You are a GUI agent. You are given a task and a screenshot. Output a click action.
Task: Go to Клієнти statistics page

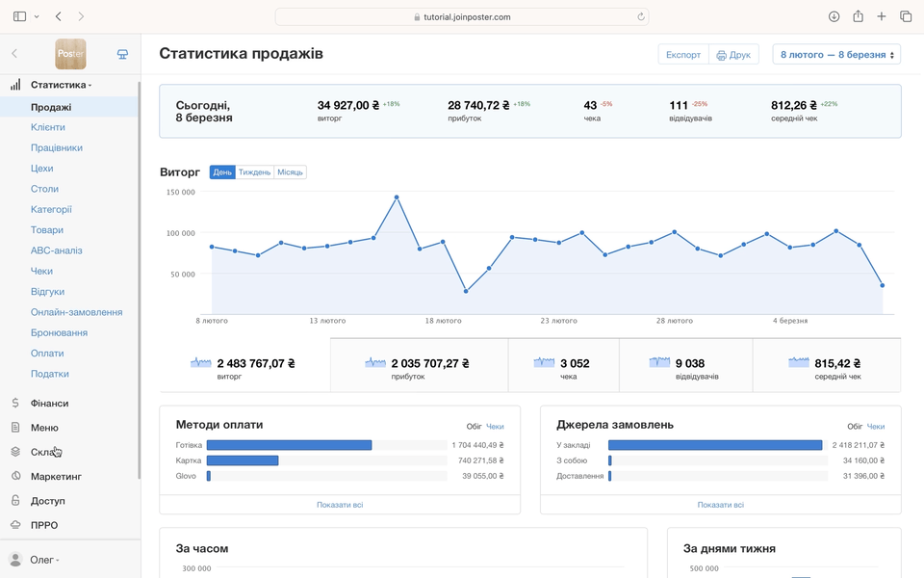coord(48,127)
